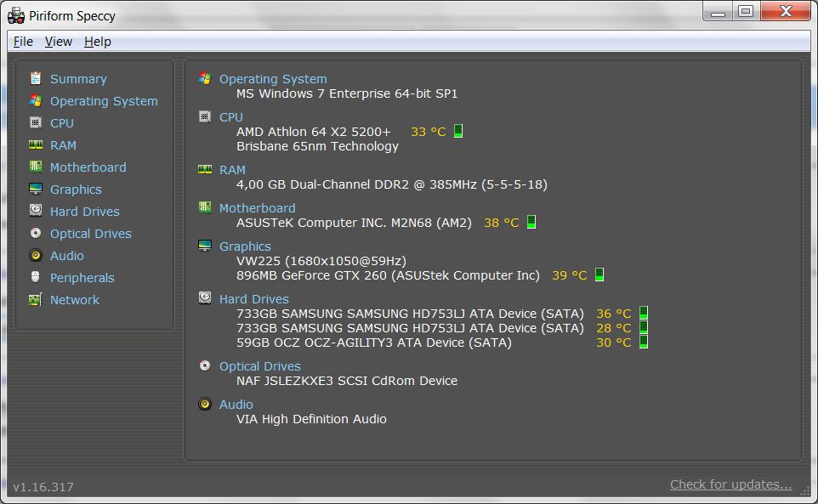Viewport: 818px width, 504px height.
Task: Click the RAM icon in summary panel
Action: [204, 169]
